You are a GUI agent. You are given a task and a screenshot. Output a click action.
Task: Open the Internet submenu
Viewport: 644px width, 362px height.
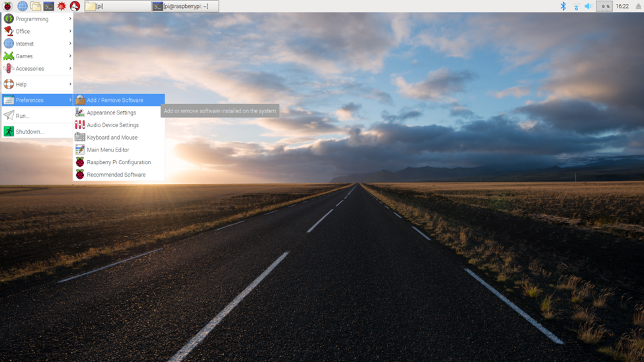[38, 44]
